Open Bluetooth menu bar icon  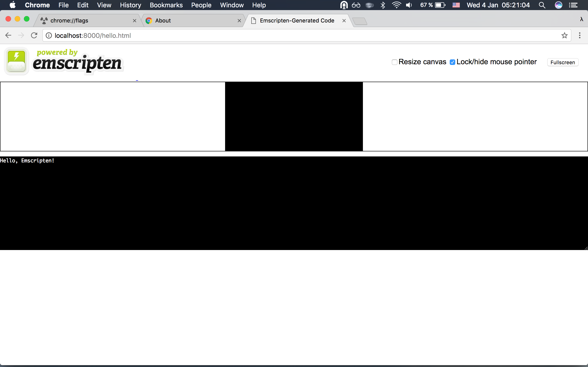click(x=383, y=5)
